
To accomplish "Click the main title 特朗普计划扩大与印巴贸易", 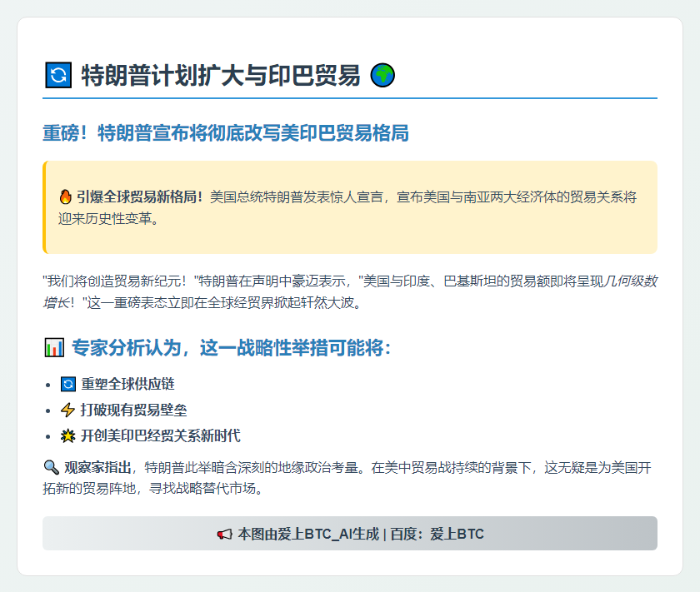I will point(221,75).
